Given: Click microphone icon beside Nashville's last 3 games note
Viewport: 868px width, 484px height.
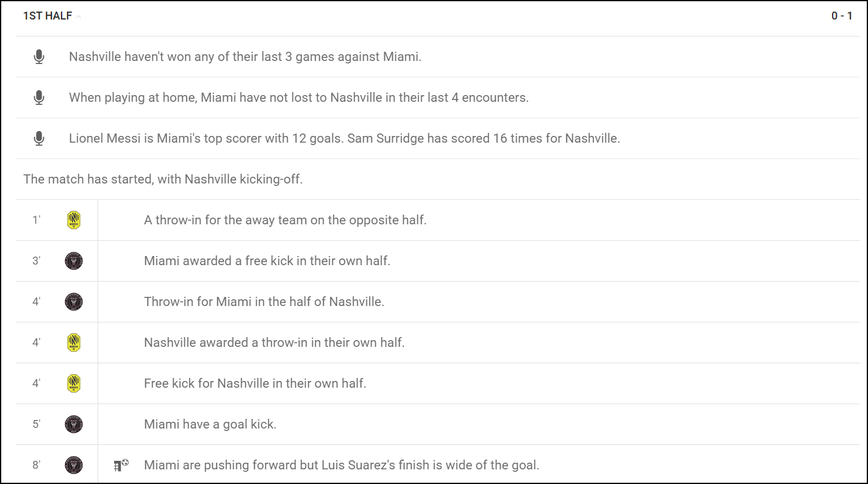Looking at the screenshot, I should click(39, 57).
